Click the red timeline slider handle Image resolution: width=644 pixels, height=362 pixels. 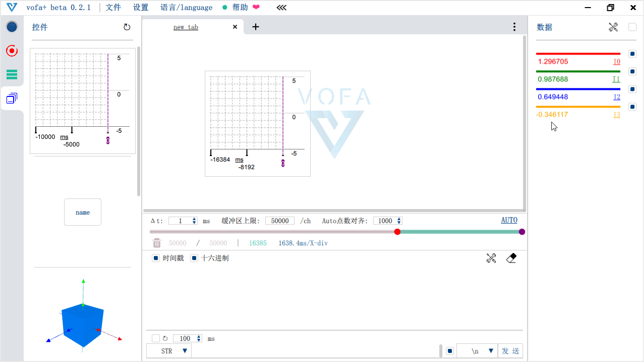397,232
